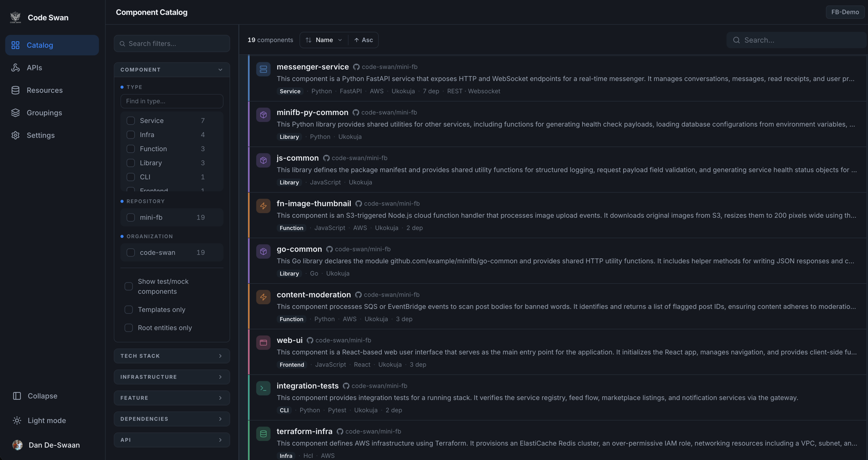Focus the Search filters input field
The width and height of the screenshot is (868, 460).
pos(172,43)
